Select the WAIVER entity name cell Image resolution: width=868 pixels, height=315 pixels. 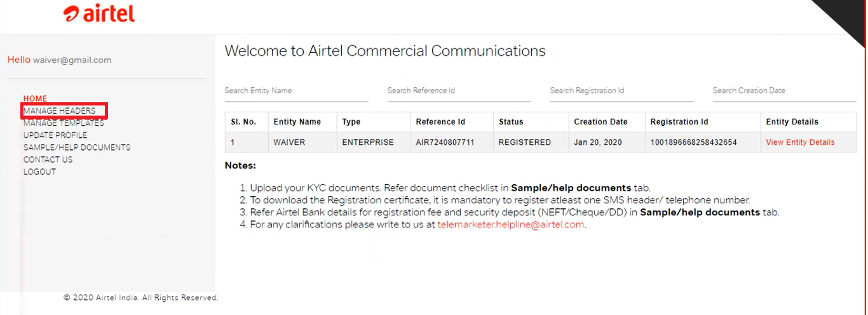pos(288,142)
